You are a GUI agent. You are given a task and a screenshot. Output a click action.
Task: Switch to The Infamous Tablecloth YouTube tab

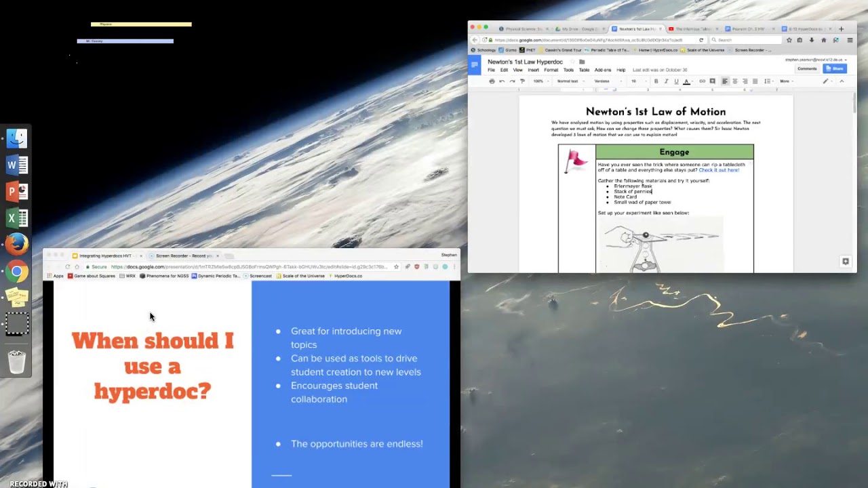[692, 29]
